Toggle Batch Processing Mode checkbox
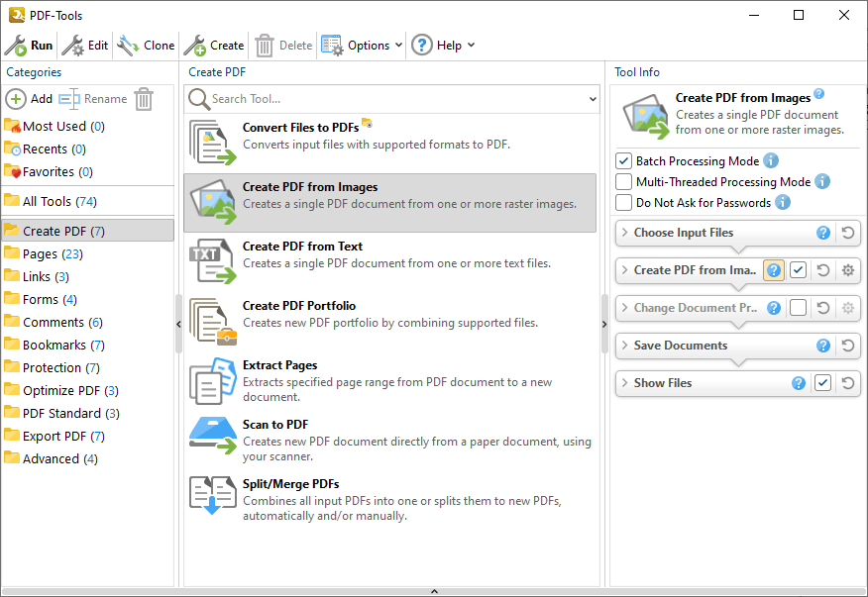 point(624,161)
